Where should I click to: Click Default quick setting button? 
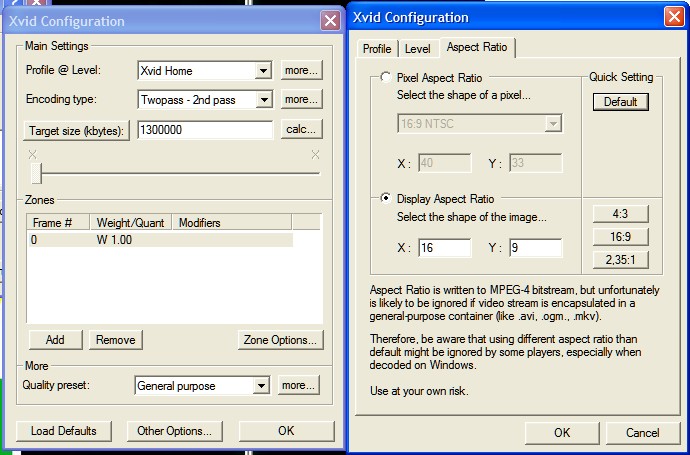coord(620,102)
